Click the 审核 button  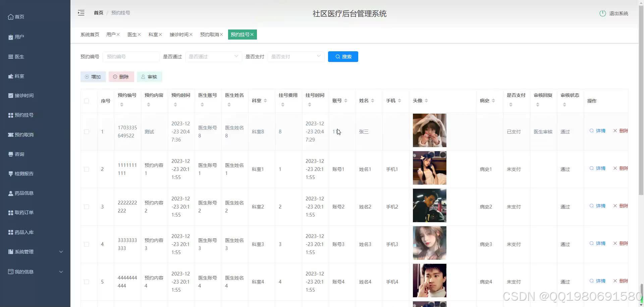coord(150,77)
